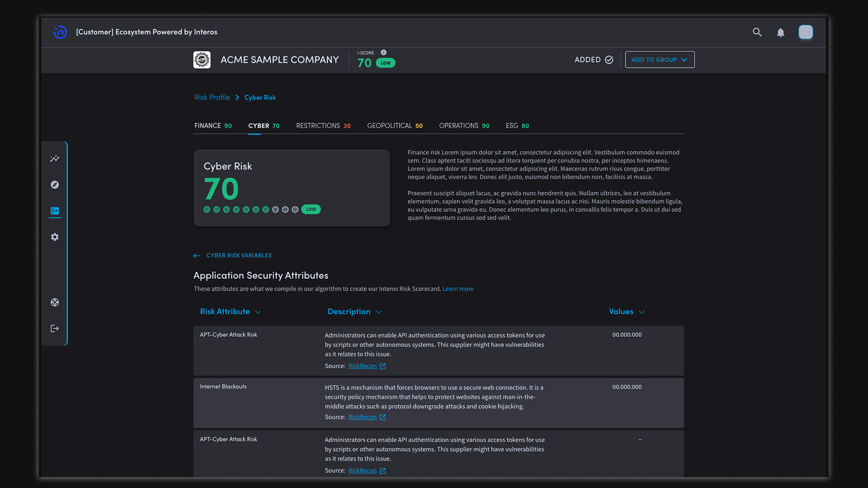
Task: Click the user avatar in top bar
Action: pos(805,32)
